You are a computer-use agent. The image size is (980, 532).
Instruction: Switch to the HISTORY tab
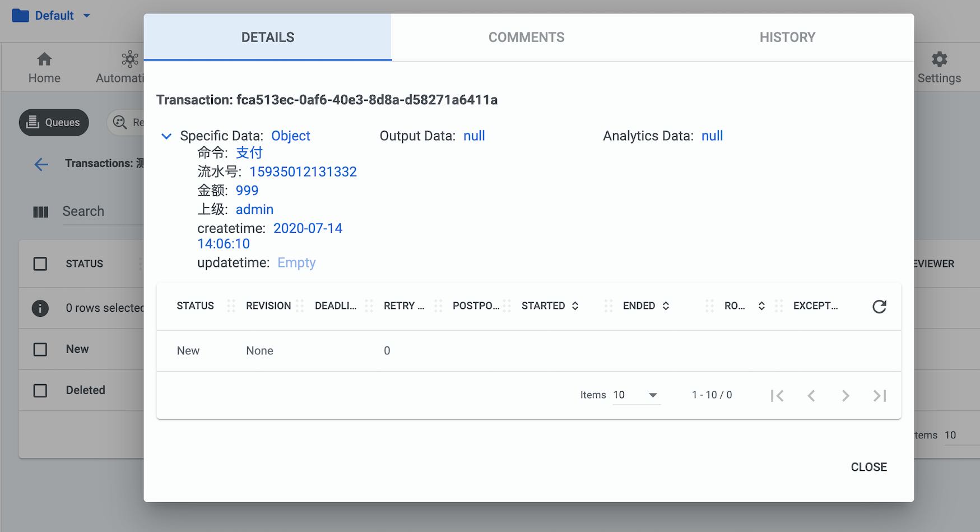pyautogui.click(x=787, y=38)
